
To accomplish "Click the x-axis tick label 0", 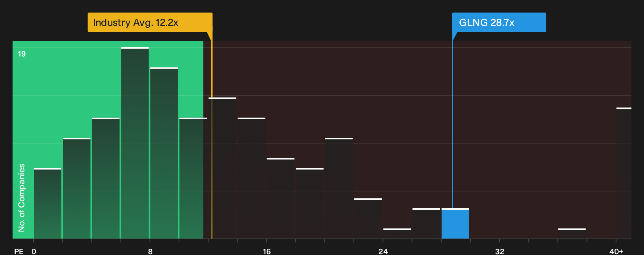I will point(34,251).
